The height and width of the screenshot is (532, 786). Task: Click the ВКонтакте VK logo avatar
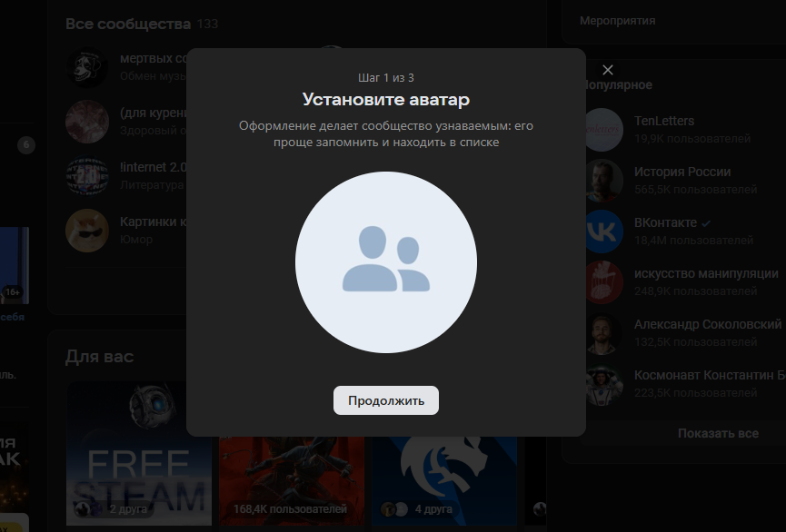[603, 232]
